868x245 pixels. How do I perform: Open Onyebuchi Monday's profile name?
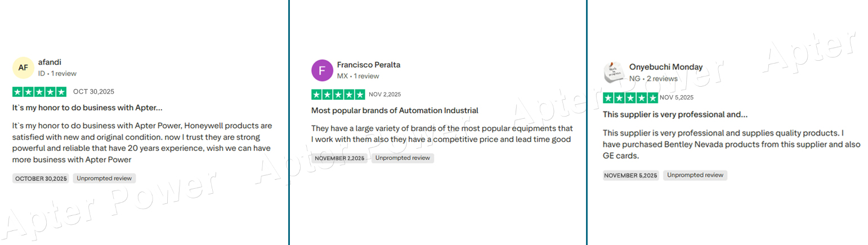[665, 67]
